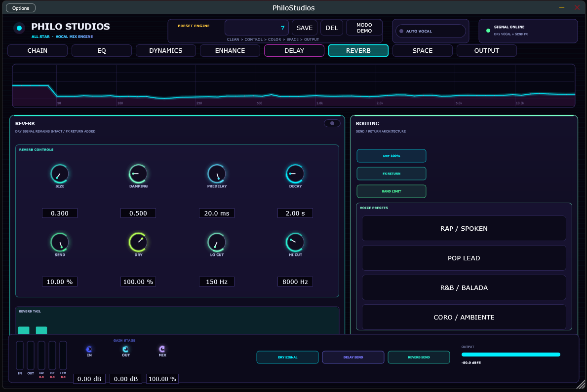
Task: Click the LO CUT knob
Action: click(x=217, y=243)
